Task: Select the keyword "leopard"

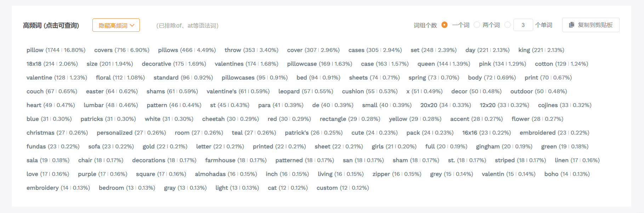Action: point(289,91)
